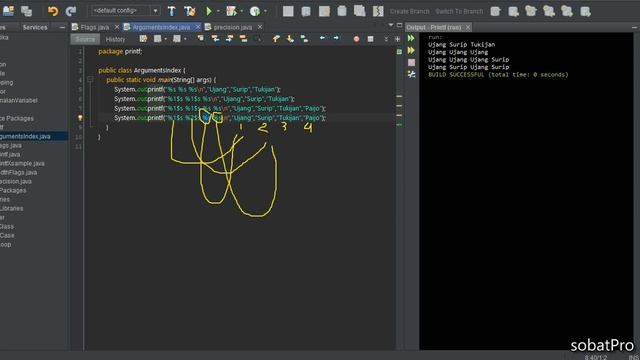Click the first icon after Switch To Branch

[495, 11]
